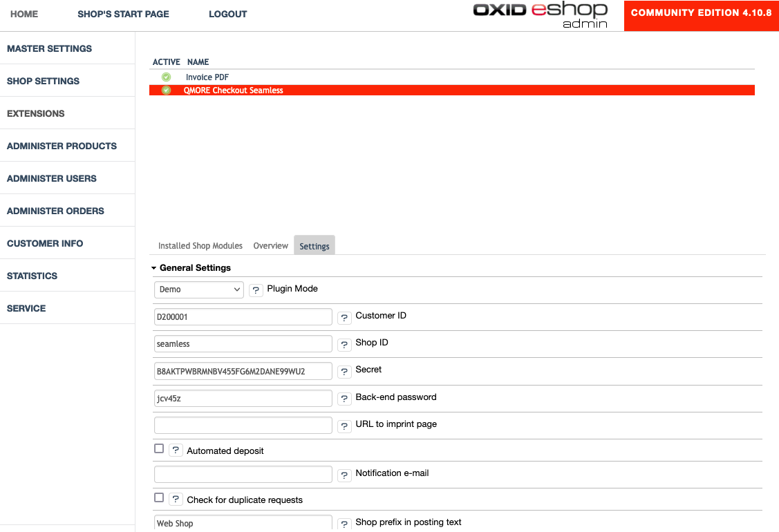Focus the Shop ID input field
This screenshot has height=532, width=779.
[x=243, y=344]
